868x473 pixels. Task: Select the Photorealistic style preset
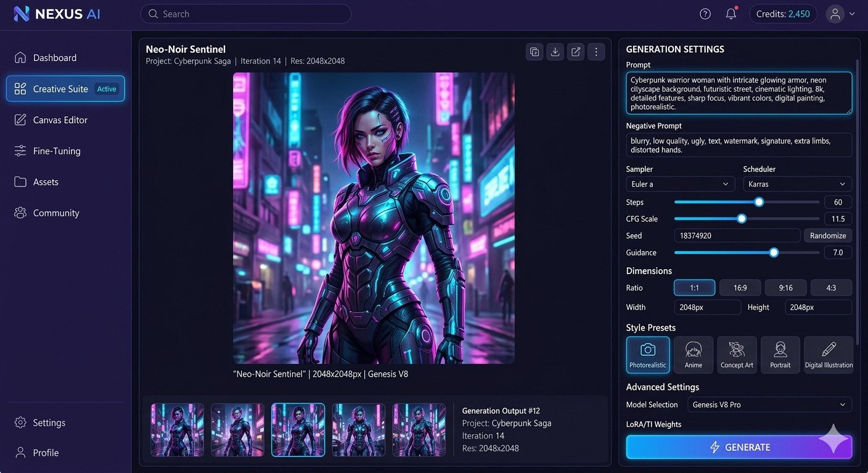coord(648,355)
